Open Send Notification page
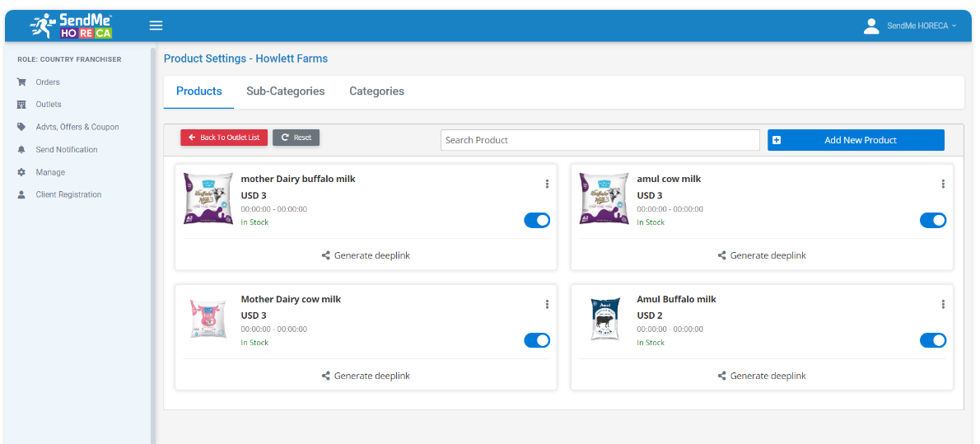This screenshot has width=980, height=444. pyautogui.click(x=67, y=149)
